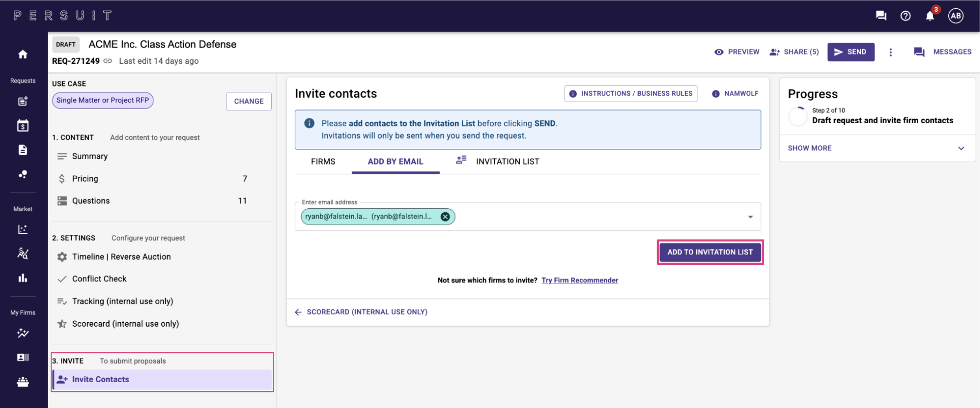Click the request title ACME Inc. Class Action Defense
This screenshot has height=408, width=980.
point(162,44)
